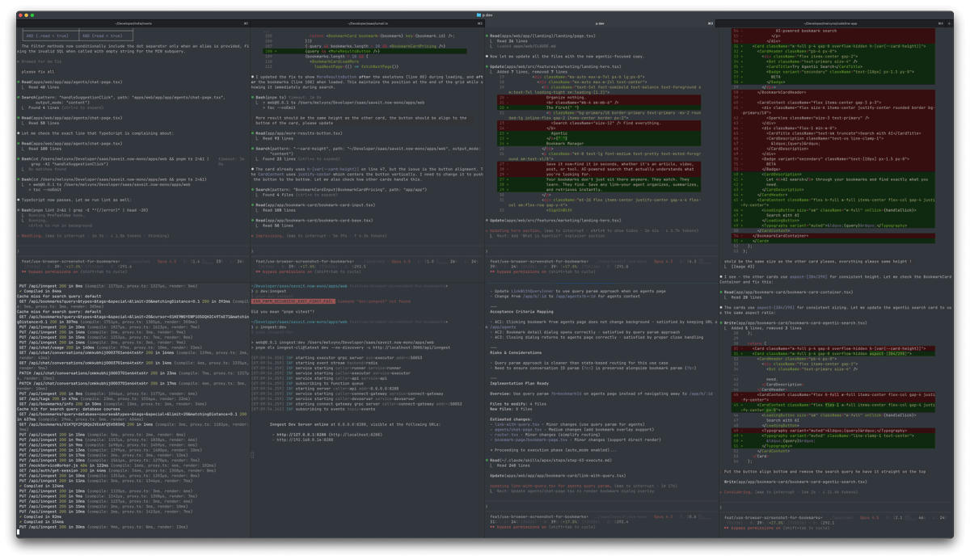Click the green zoom window button
This screenshot has width=970, height=560.
[33, 15]
